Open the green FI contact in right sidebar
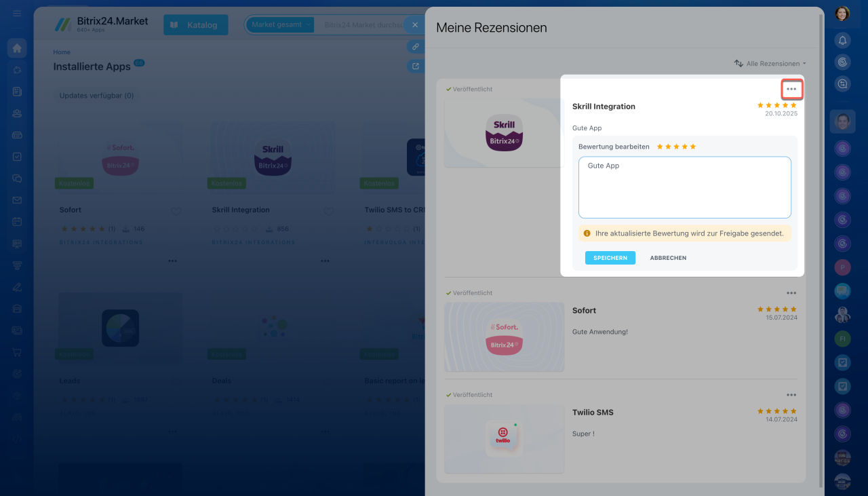868x496 pixels. tap(842, 338)
